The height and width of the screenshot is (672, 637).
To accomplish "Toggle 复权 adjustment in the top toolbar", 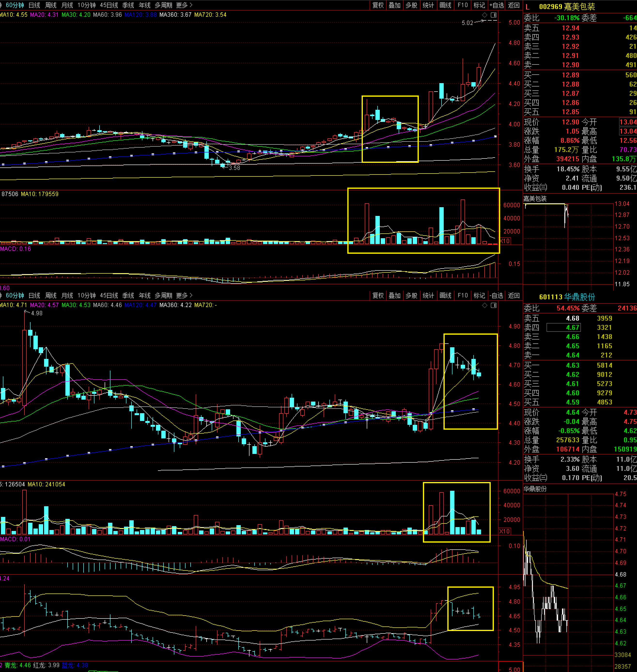I will pyautogui.click(x=378, y=5).
